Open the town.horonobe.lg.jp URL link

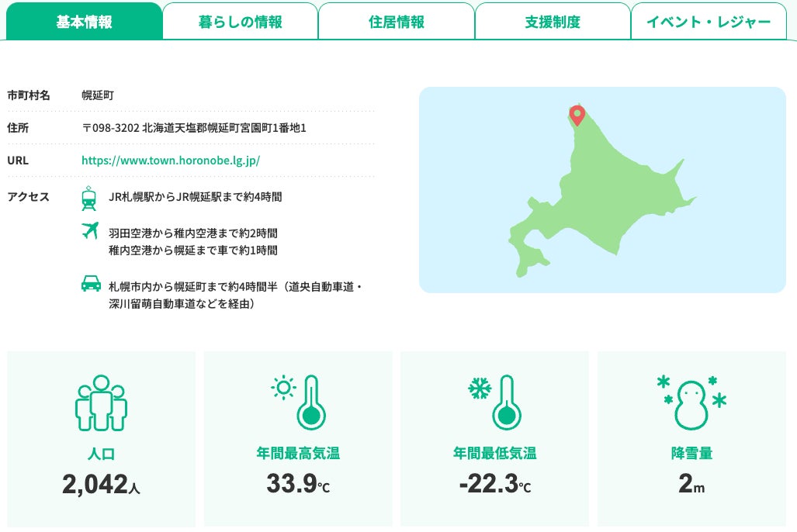click(171, 161)
